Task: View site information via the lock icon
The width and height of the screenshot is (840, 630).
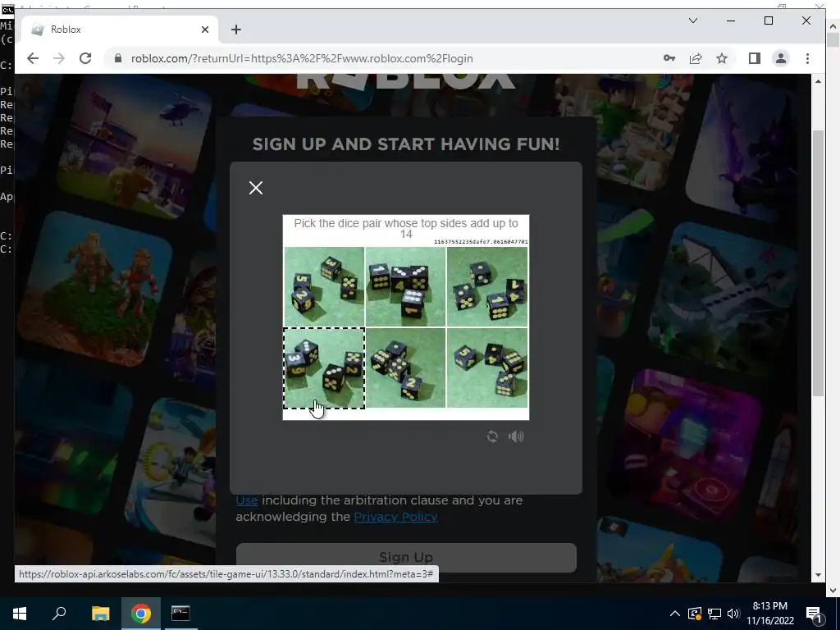Action: click(x=118, y=58)
